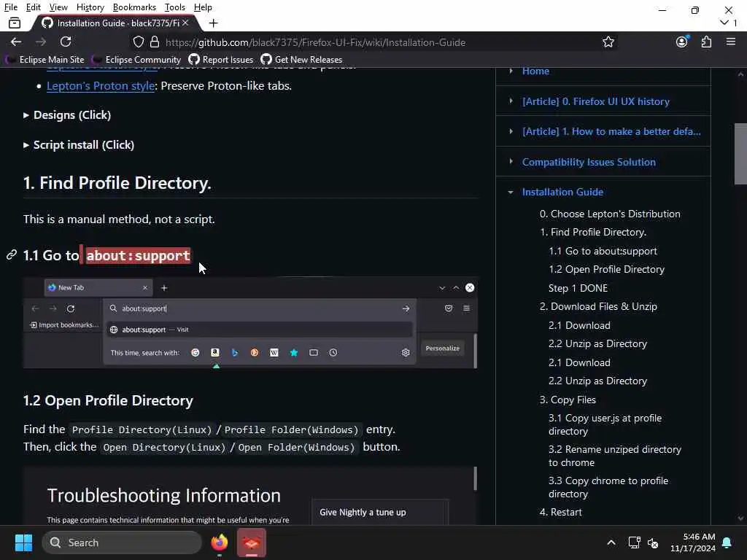Expand the Home wiki sidebar arrow

(511, 71)
